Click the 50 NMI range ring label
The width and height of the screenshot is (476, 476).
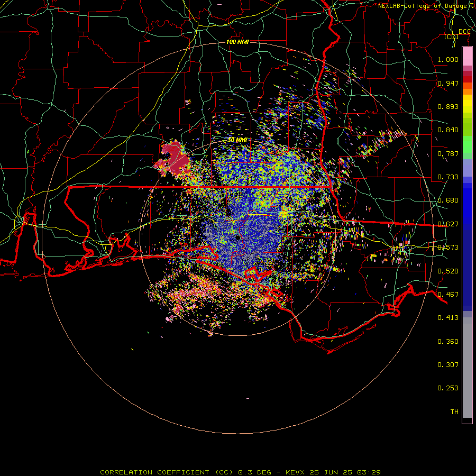click(x=237, y=140)
